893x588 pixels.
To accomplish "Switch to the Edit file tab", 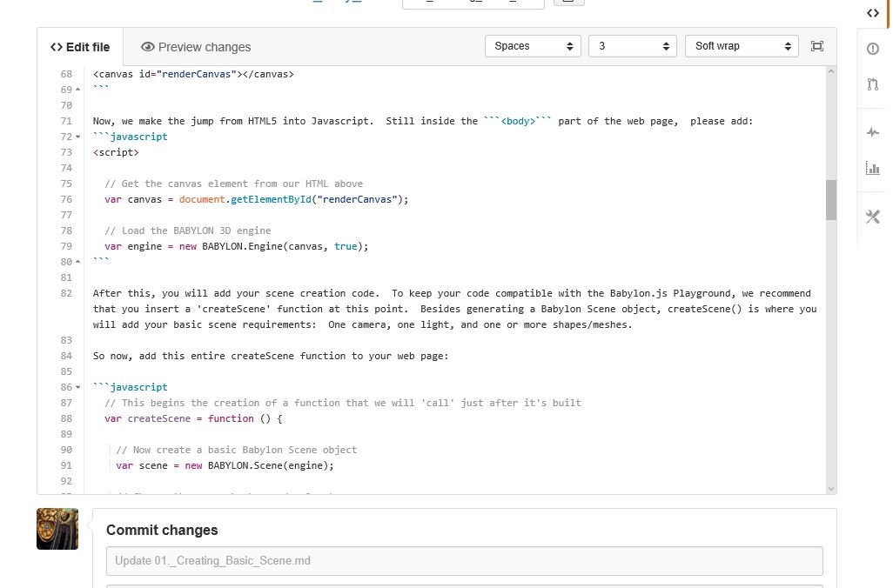I will click(x=80, y=47).
